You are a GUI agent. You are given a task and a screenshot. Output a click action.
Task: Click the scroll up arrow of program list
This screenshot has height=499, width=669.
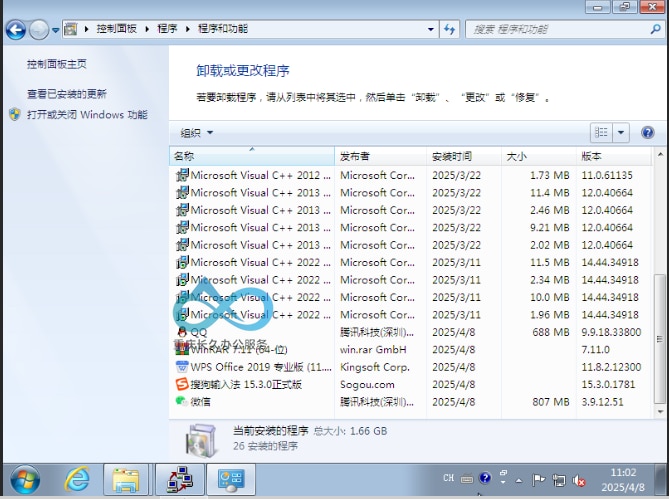tap(660, 154)
